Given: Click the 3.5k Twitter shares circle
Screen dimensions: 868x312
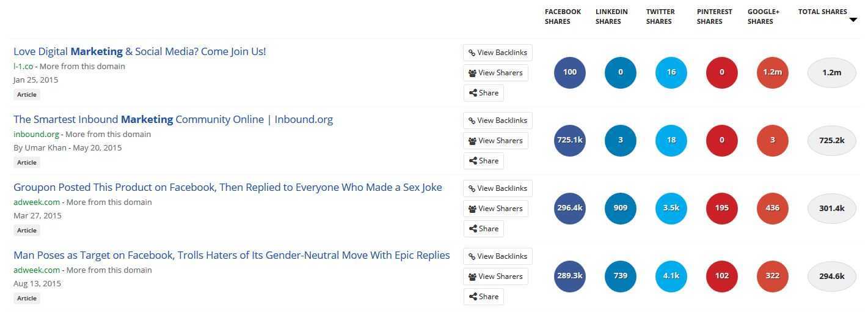Looking at the screenshot, I should coord(671,208).
